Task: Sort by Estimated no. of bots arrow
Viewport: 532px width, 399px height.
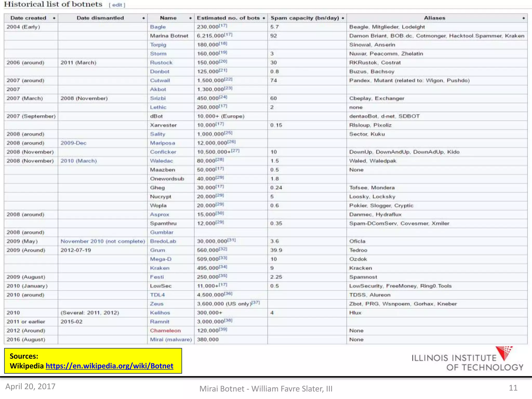Action: coord(264,18)
